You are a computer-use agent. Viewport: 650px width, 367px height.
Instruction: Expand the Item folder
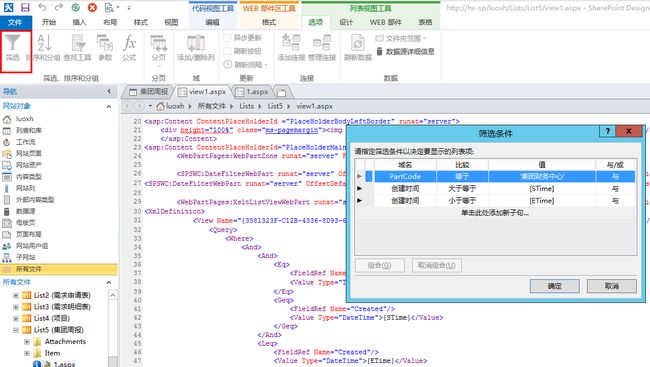(x=27, y=353)
